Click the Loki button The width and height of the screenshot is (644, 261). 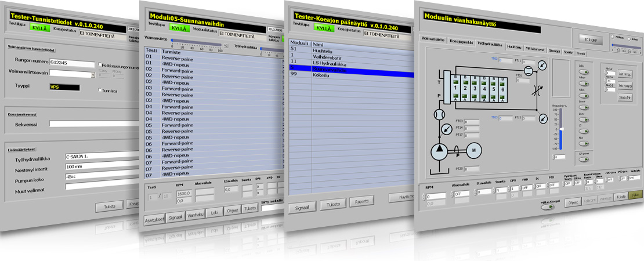(215, 212)
